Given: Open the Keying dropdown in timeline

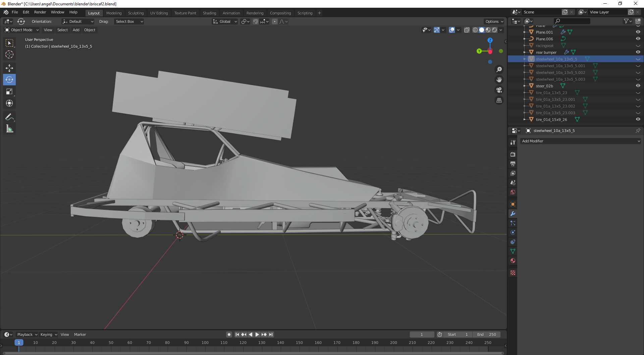Looking at the screenshot, I should tap(49, 335).
